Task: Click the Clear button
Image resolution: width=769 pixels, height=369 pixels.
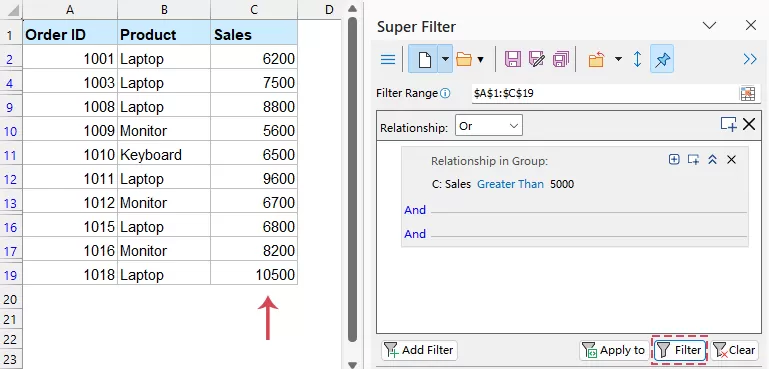Action: coord(734,350)
